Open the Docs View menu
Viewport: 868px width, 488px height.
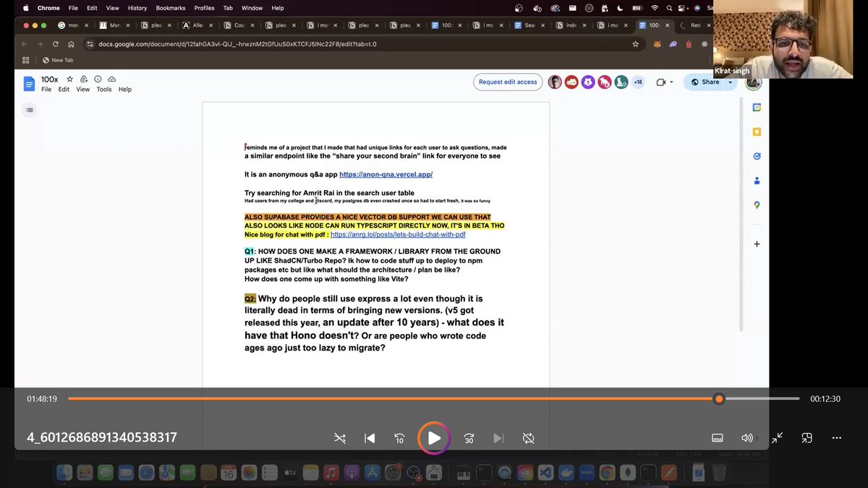(83, 90)
